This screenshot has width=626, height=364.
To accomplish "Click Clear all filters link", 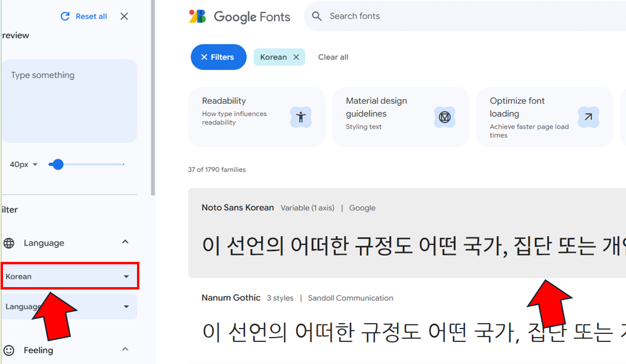I will tap(333, 57).
